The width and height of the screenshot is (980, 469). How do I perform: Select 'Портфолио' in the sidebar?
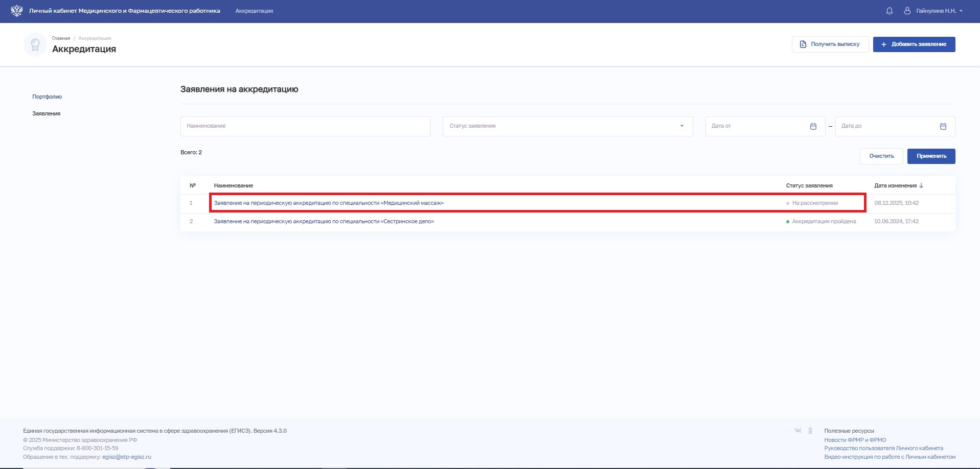click(x=47, y=97)
